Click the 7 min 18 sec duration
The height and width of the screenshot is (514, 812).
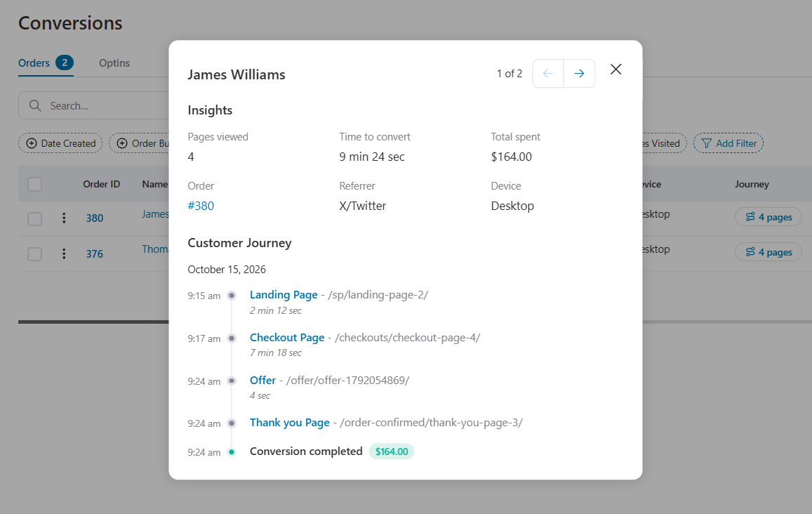(276, 353)
